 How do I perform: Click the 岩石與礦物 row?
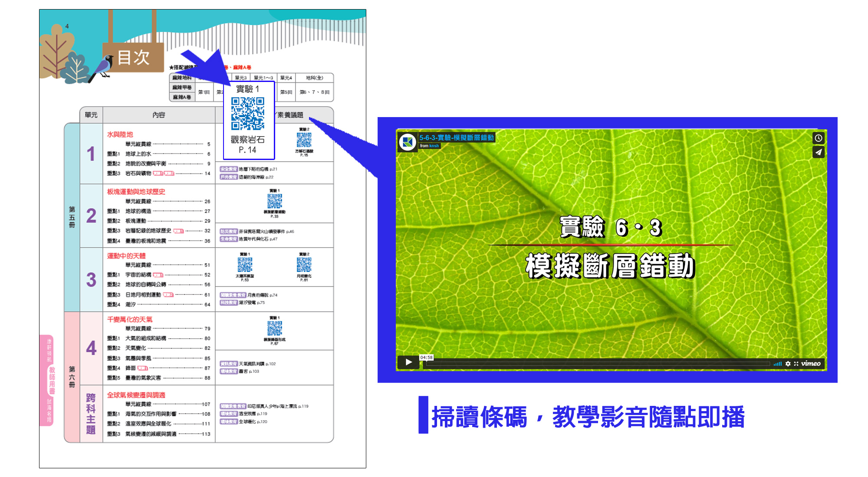click(x=159, y=173)
